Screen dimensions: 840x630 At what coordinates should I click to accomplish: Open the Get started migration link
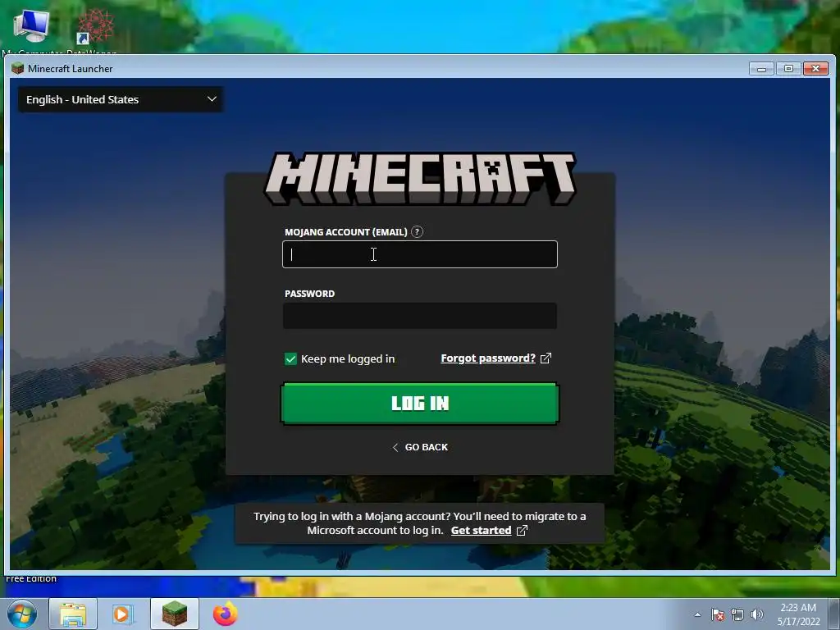tap(481, 531)
